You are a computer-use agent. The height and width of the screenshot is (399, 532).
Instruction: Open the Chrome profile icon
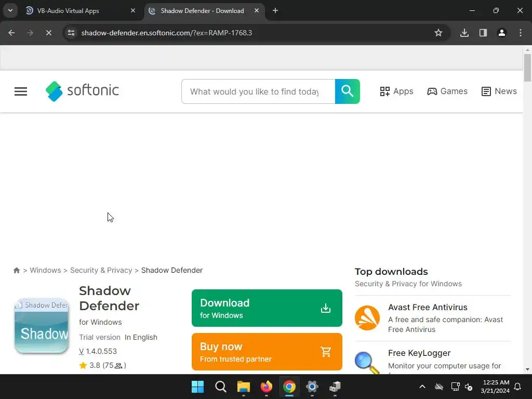point(502,33)
